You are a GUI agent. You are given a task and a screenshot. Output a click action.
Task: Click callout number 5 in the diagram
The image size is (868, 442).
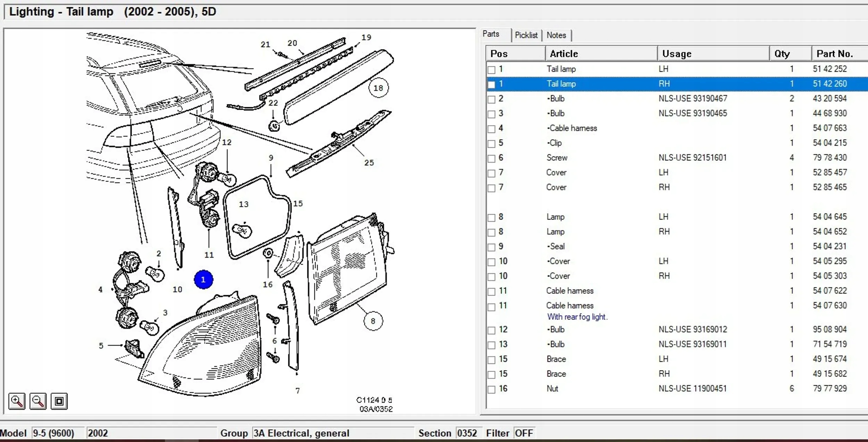click(101, 346)
